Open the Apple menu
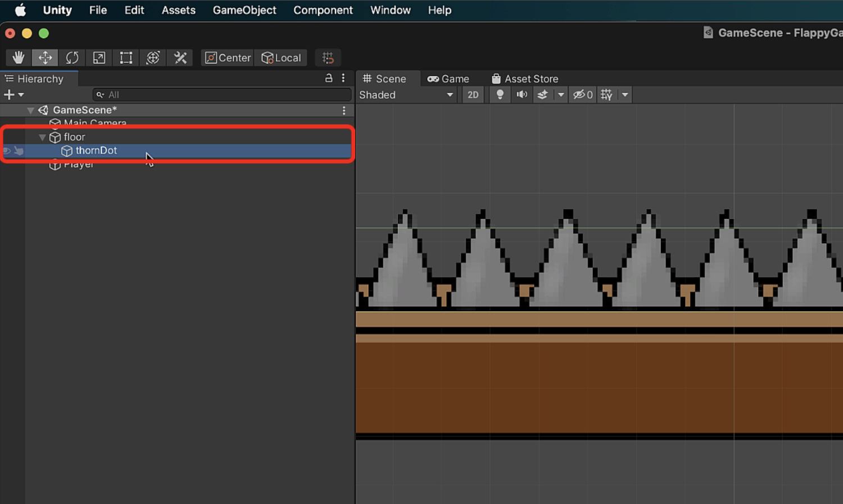This screenshot has width=843, height=504. pos(20,10)
